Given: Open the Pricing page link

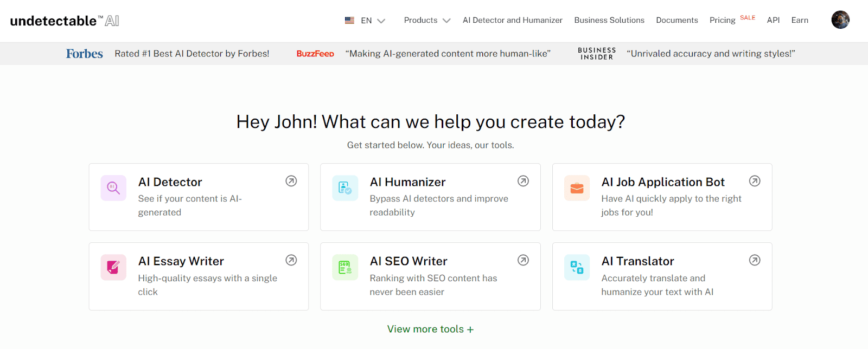Looking at the screenshot, I should point(722,20).
